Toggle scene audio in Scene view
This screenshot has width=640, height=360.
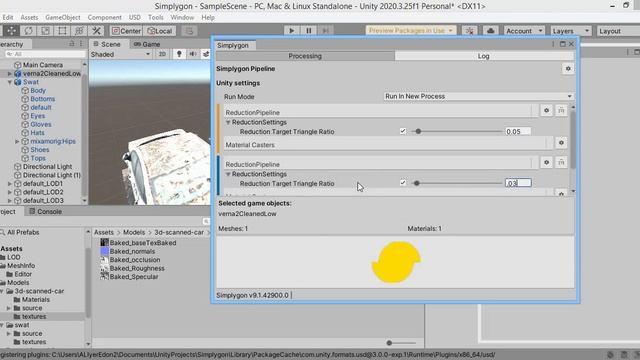(x=193, y=54)
